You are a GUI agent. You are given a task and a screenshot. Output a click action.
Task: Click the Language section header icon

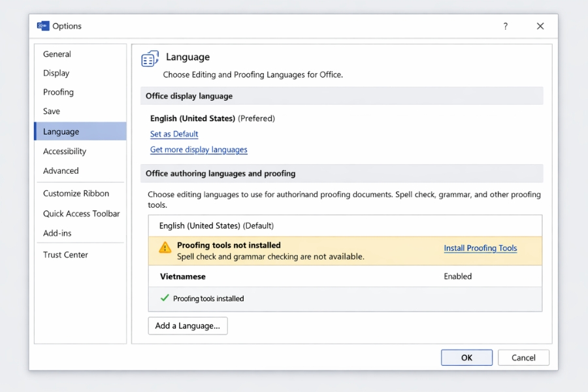tap(150, 59)
